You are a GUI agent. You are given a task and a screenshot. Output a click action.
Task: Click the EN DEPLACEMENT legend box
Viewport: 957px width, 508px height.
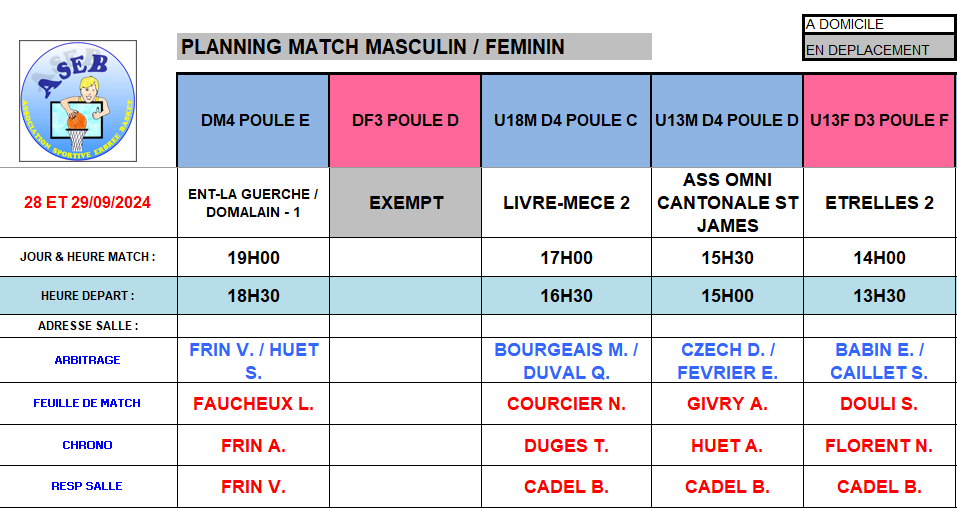tap(879, 49)
